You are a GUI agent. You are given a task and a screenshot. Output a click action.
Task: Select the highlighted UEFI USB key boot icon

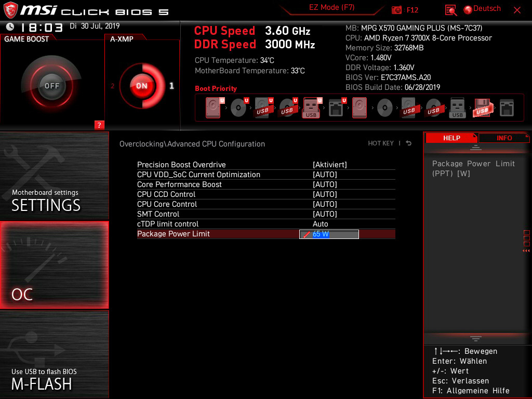tap(312, 108)
